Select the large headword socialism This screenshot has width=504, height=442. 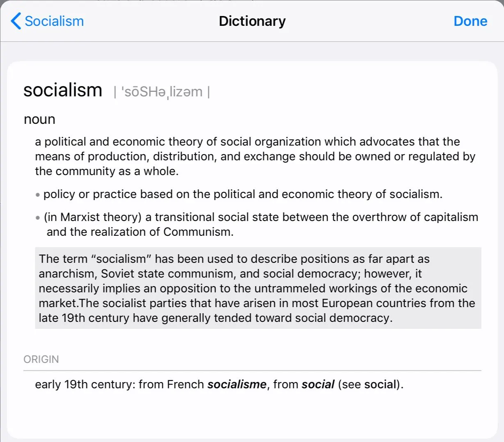tap(63, 90)
